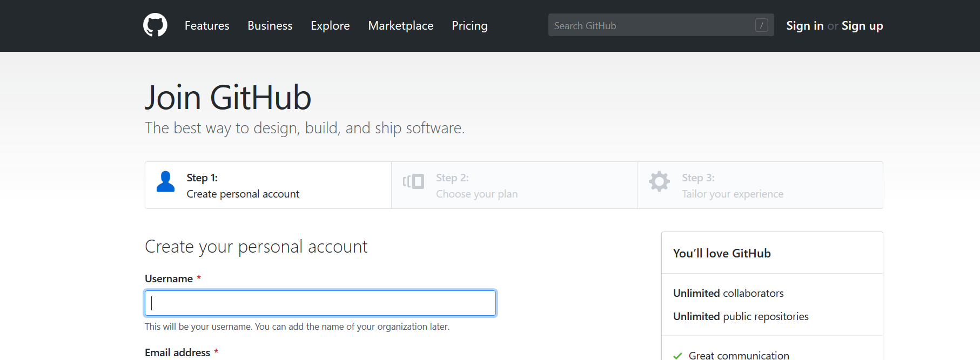Click the GitHub Octocat logo
The width and height of the screenshot is (980, 360).
[x=155, y=25]
